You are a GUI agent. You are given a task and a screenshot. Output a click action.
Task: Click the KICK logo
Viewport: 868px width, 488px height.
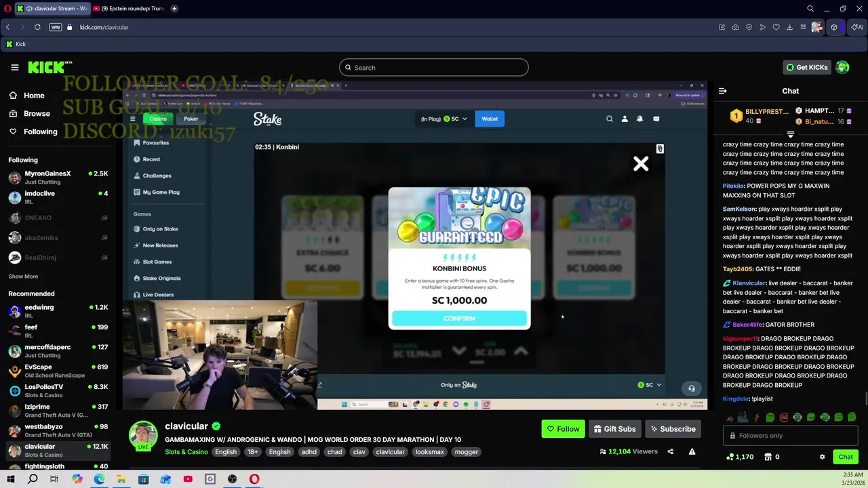tap(50, 67)
